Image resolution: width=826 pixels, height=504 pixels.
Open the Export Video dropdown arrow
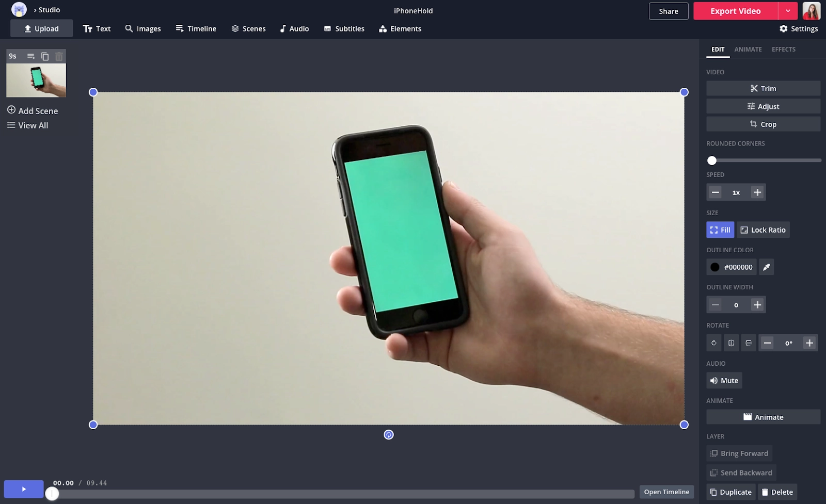tap(788, 11)
